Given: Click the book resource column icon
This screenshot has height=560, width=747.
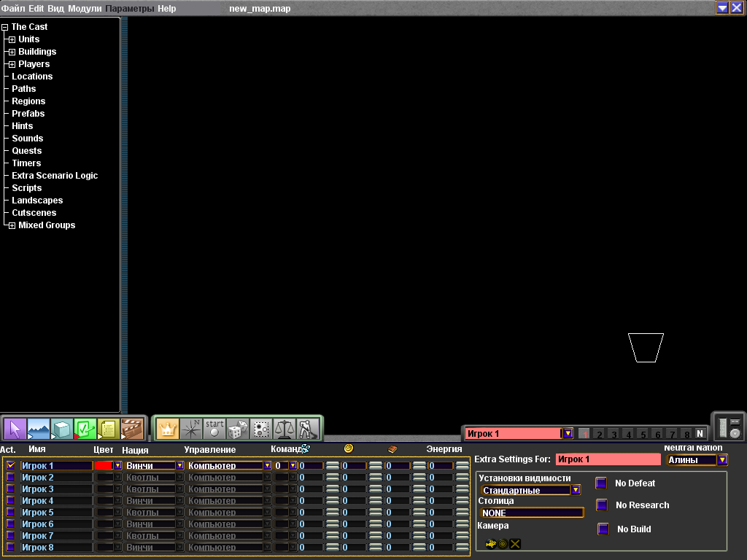Looking at the screenshot, I should coord(392,448).
